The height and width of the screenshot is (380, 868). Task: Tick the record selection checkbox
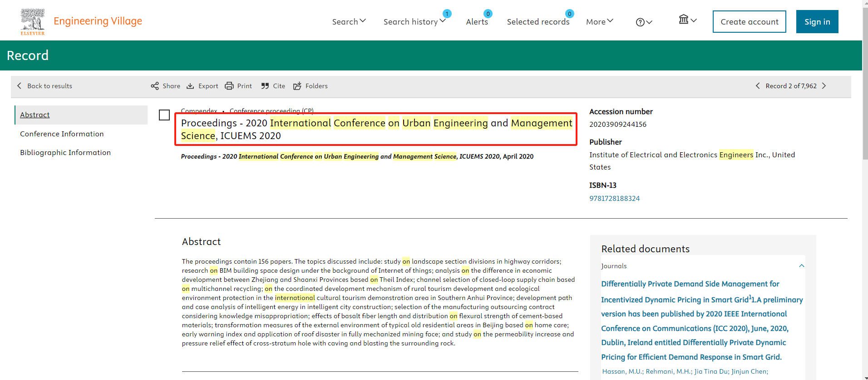click(164, 115)
